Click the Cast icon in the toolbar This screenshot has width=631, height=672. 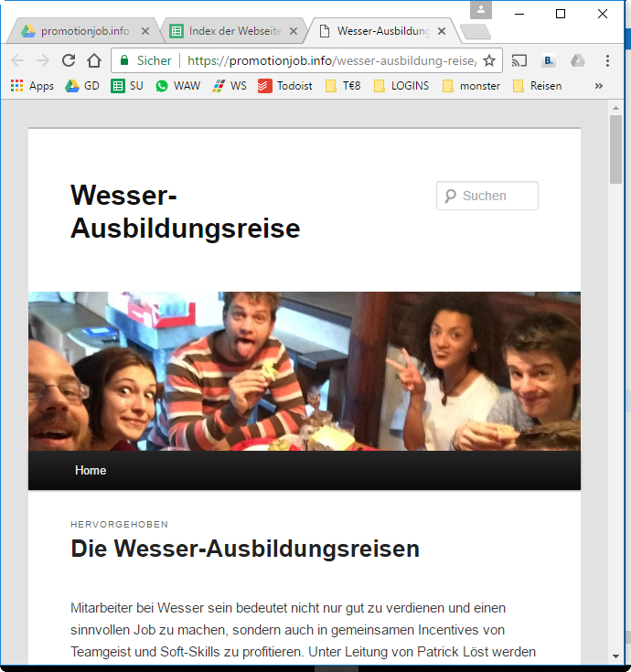coord(519,60)
